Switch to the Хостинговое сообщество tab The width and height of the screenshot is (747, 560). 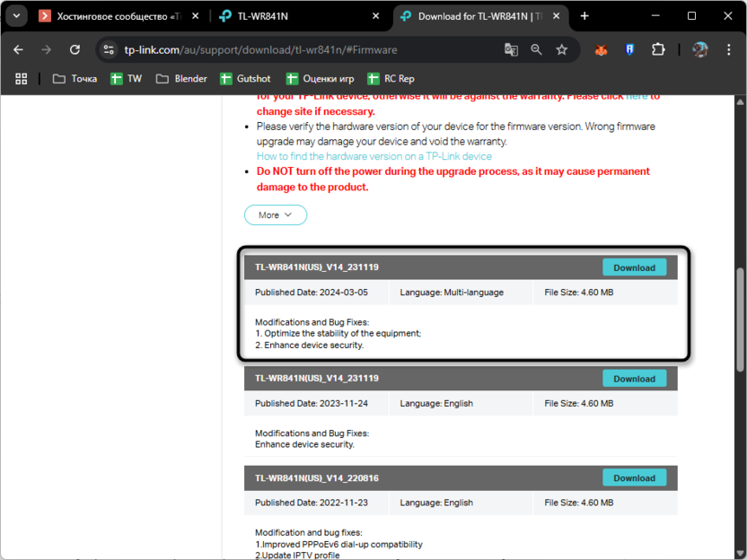(118, 16)
